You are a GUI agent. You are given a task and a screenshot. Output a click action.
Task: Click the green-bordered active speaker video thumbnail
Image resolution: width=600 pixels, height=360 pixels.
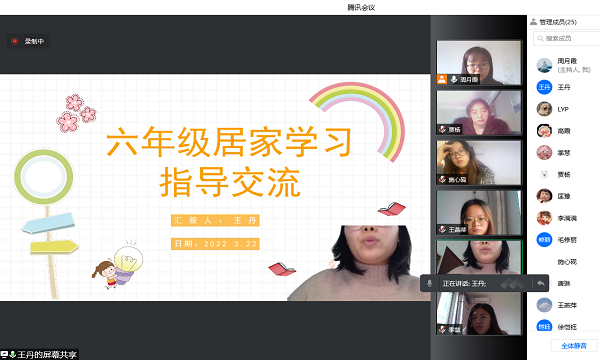[479, 257]
